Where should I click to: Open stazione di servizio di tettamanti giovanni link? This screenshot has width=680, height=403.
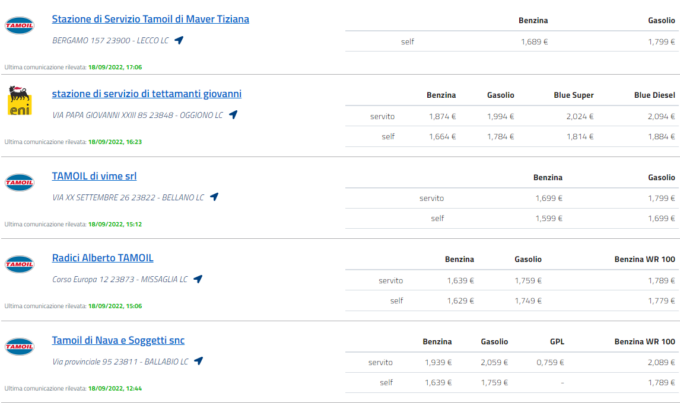(x=146, y=94)
